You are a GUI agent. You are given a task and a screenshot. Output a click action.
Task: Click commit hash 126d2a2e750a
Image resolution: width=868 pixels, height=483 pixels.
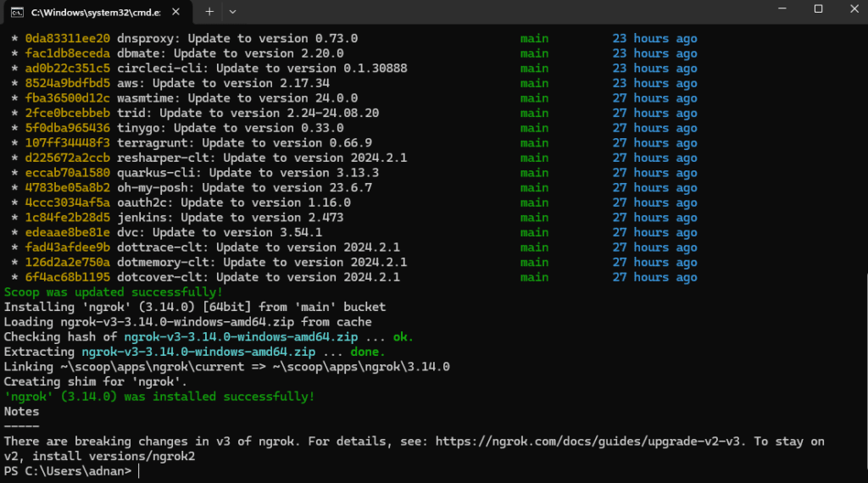coord(68,263)
